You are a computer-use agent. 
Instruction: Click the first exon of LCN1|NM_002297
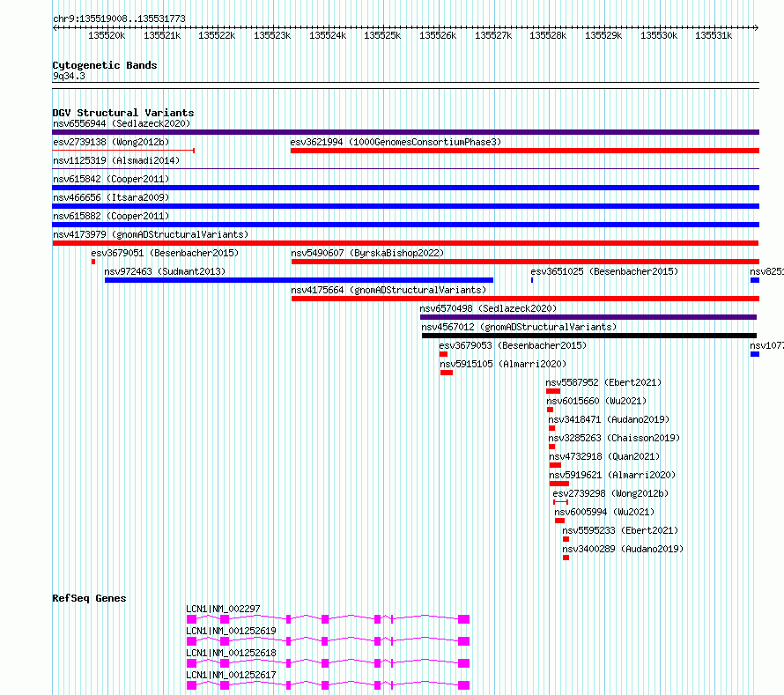(x=191, y=619)
